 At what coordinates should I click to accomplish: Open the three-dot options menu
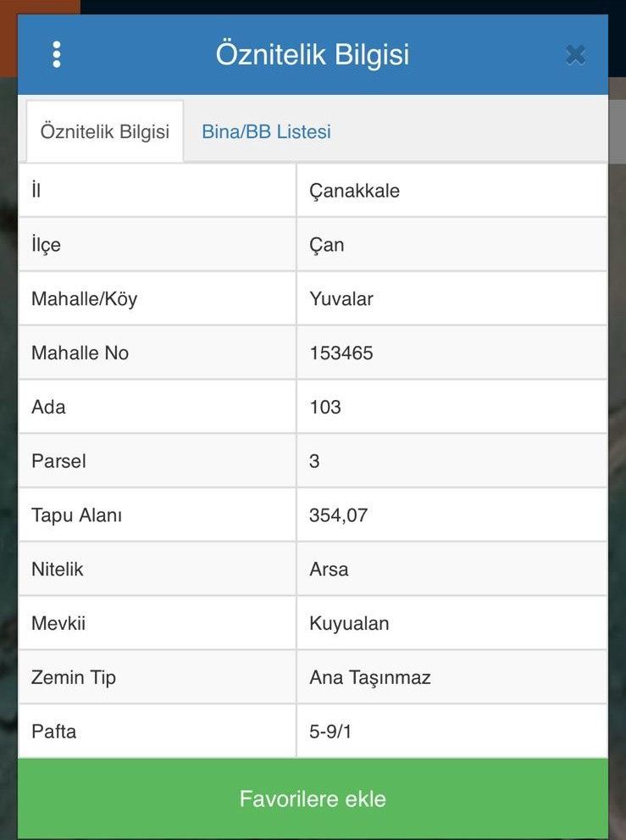pyautogui.click(x=57, y=54)
